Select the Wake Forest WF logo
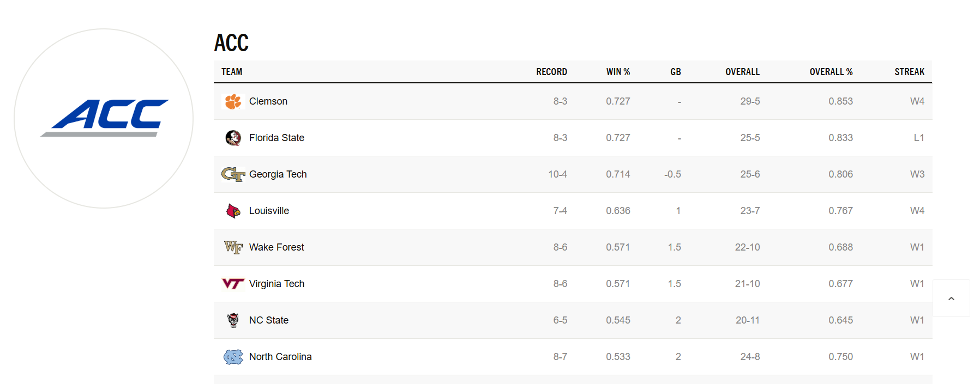This screenshot has width=980, height=384. click(233, 247)
